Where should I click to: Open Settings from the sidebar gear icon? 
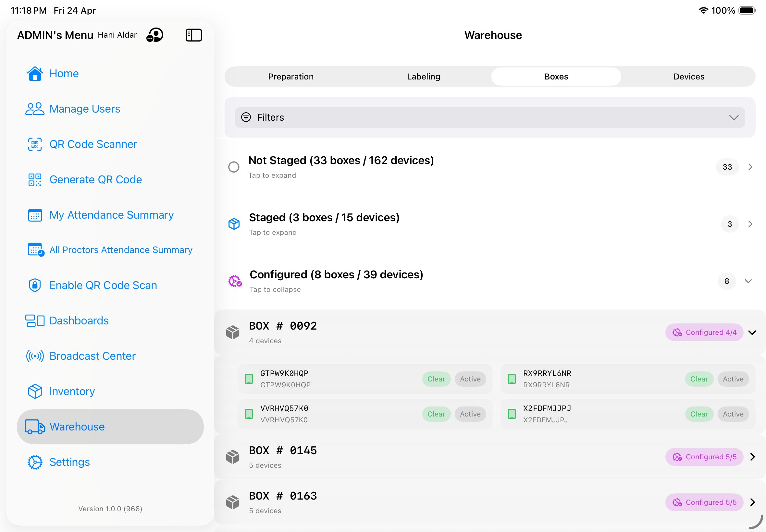click(x=34, y=462)
